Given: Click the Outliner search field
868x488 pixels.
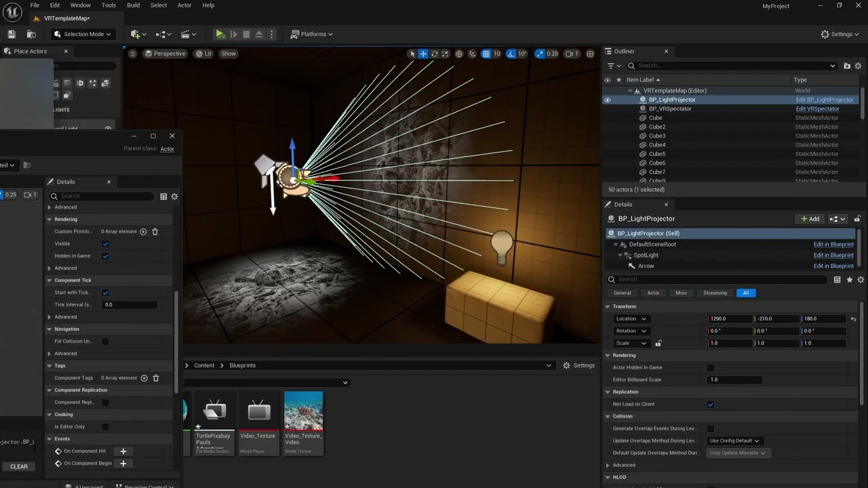Looking at the screenshot, I should coord(732,66).
